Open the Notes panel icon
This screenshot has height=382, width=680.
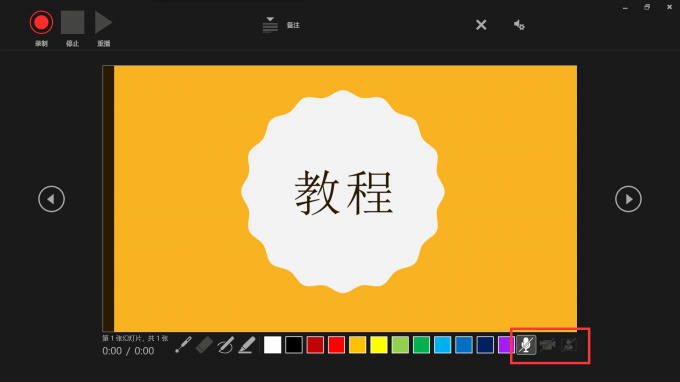click(x=270, y=25)
